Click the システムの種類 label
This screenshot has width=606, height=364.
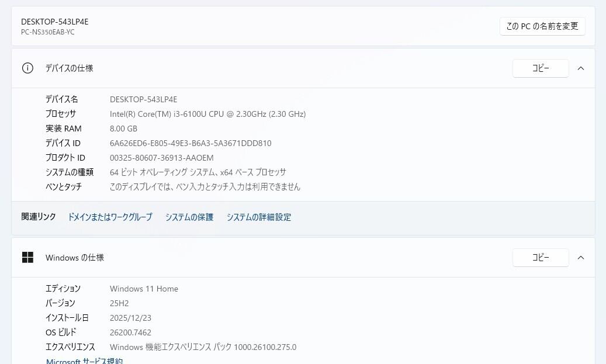click(x=70, y=172)
